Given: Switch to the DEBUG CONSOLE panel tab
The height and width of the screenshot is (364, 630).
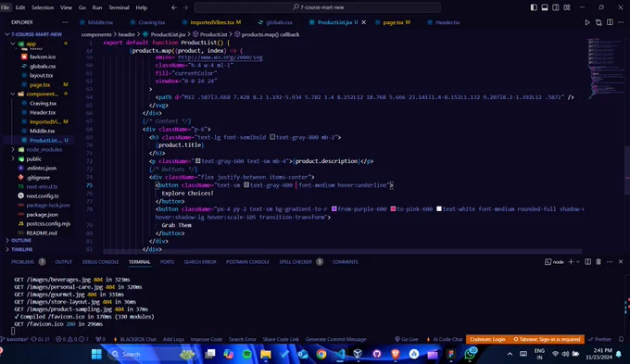Looking at the screenshot, I should tap(100, 262).
